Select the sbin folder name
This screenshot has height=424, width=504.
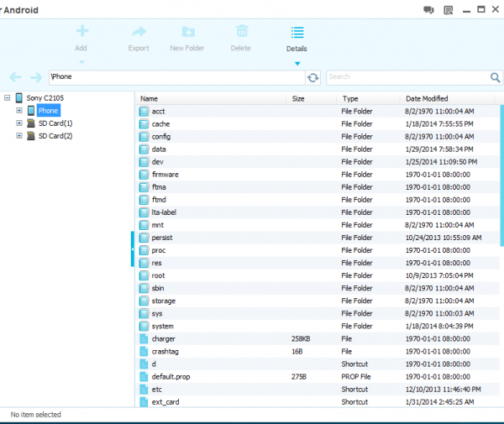click(x=158, y=288)
